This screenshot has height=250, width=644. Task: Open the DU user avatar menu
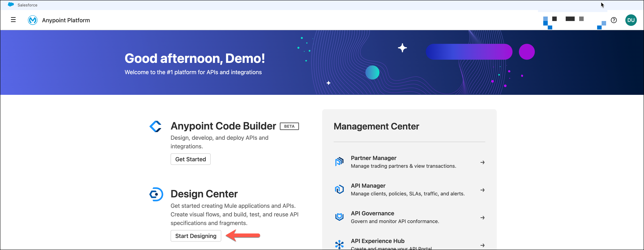coord(631,20)
